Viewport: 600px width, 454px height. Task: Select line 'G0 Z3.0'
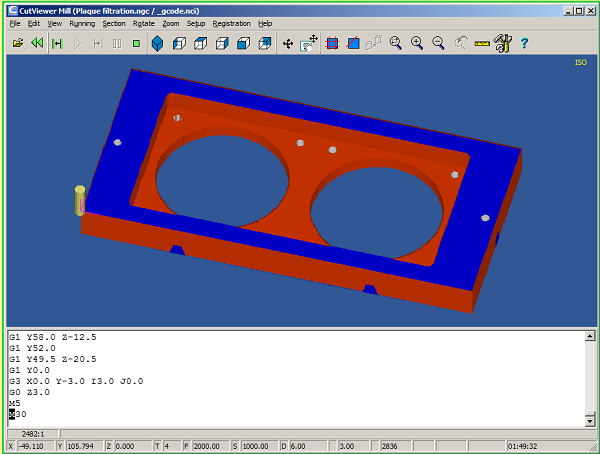29,392
